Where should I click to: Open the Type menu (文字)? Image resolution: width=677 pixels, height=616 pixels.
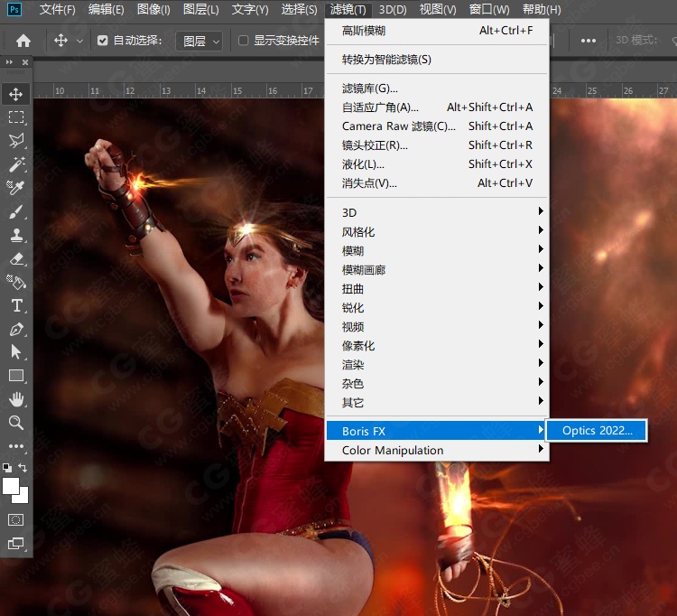tap(249, 9)
